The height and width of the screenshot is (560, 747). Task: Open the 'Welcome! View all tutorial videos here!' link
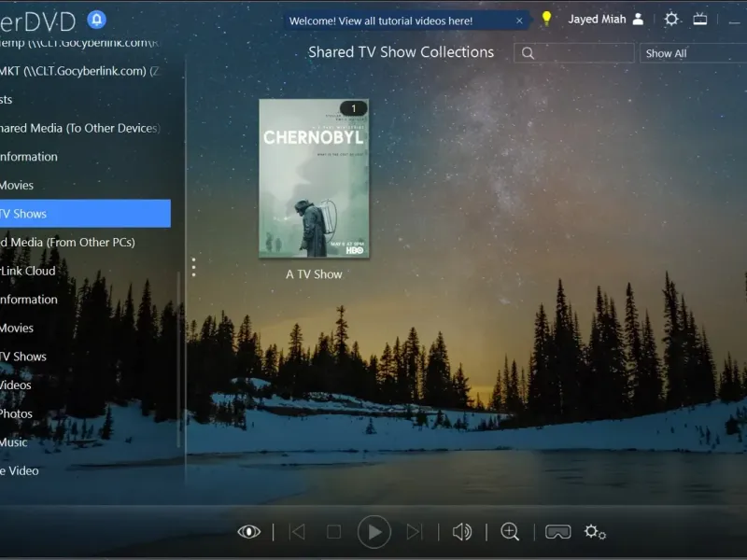point(381,21)
